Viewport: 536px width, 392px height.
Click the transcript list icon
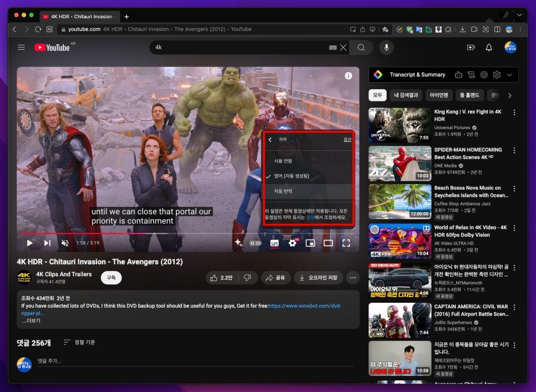pyautogui.click(x=472, y=75)
